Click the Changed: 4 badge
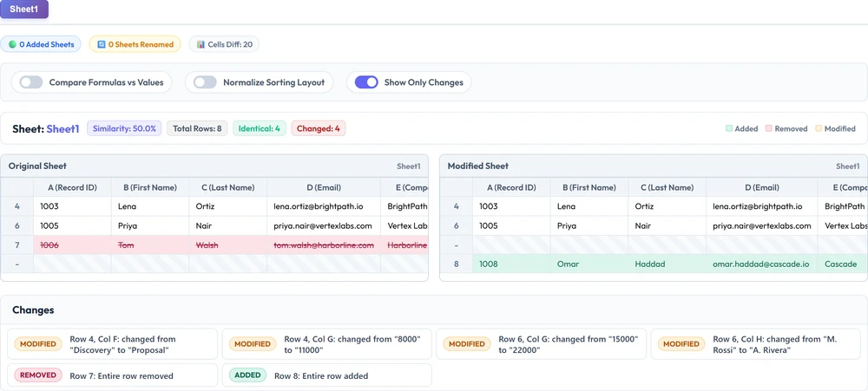The image size is (868, 391). (319, 129)
